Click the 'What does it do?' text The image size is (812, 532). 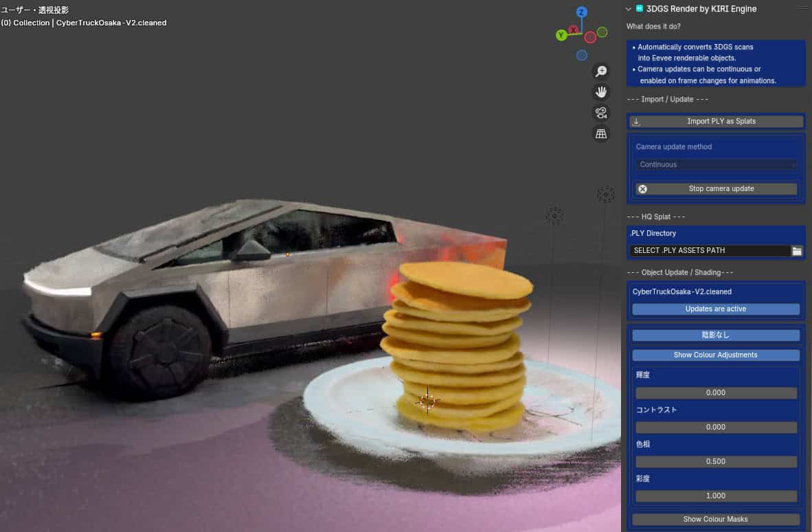[653, 26]
